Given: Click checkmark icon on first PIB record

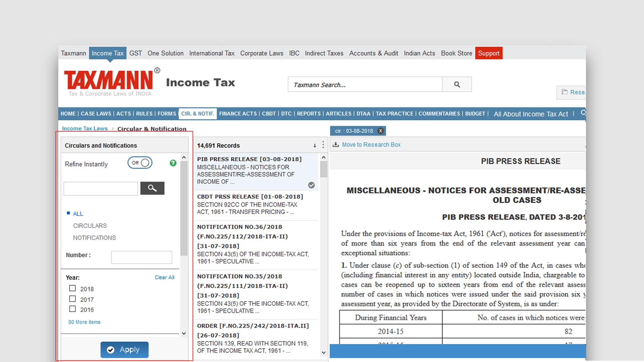Looking at the screenshot, I should pyautogui.click(x=311, y=185).
